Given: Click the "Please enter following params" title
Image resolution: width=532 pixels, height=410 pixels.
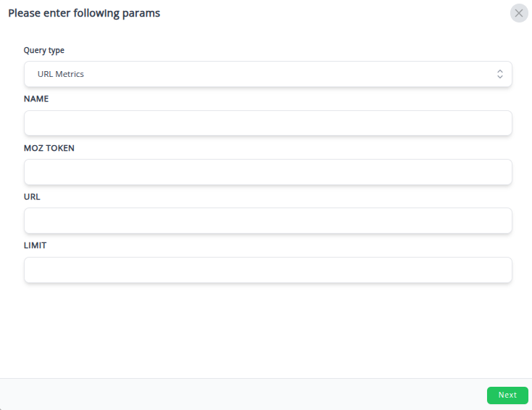Looking at the screenshot, I should (x=84, y=13).
